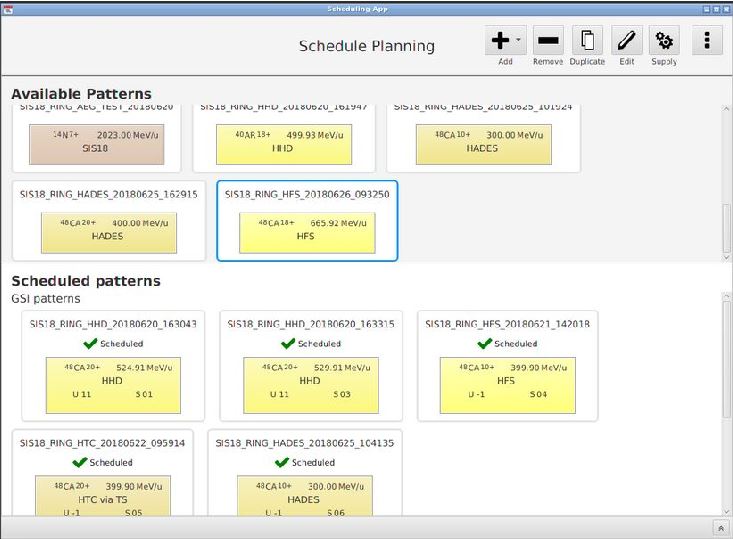Click the Supply gears icon

click(664, 41)
